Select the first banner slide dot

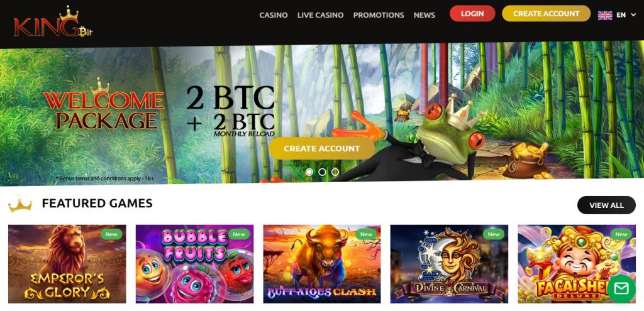309,172
